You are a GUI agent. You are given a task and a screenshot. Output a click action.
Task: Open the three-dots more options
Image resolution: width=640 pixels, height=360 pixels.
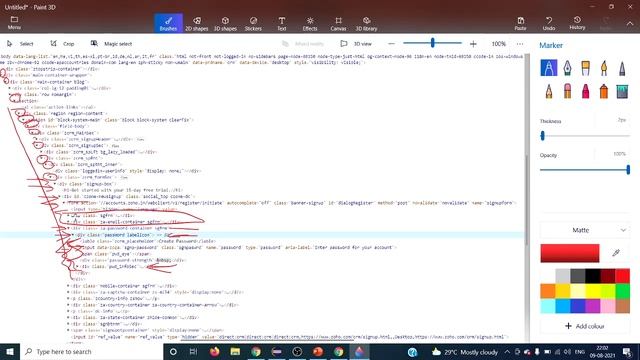pos(520,44)
